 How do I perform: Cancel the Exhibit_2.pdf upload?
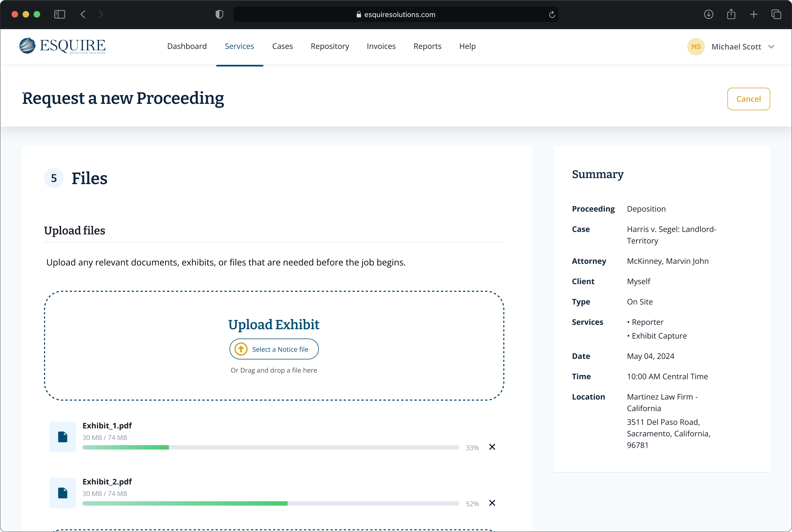click(492, 503)
